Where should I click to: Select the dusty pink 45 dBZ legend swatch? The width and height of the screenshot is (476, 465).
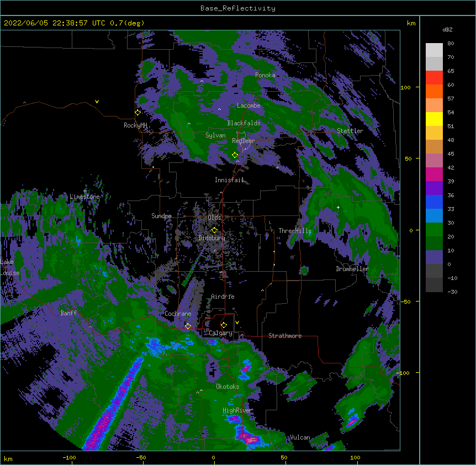coord(434,161)
